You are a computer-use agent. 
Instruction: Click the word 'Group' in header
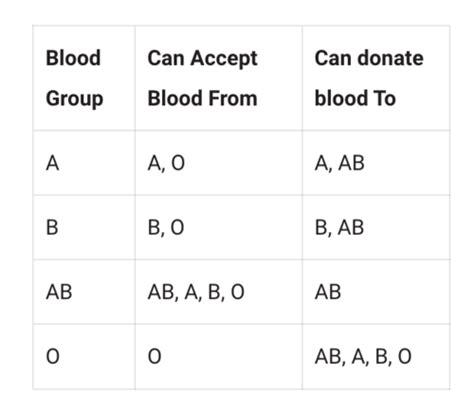click(x=75, y=99)
